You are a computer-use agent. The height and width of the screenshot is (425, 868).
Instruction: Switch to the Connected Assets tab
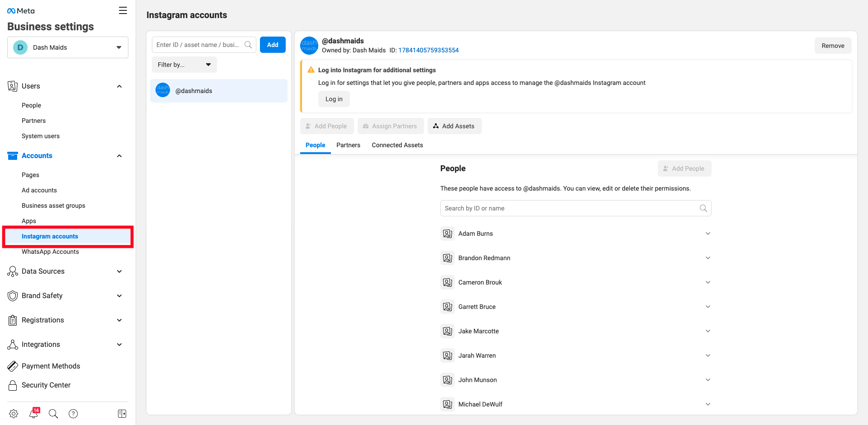tap(397, 145)
